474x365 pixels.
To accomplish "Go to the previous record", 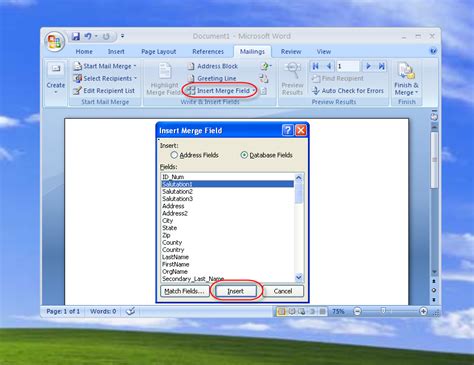I will tap(329, 66).
